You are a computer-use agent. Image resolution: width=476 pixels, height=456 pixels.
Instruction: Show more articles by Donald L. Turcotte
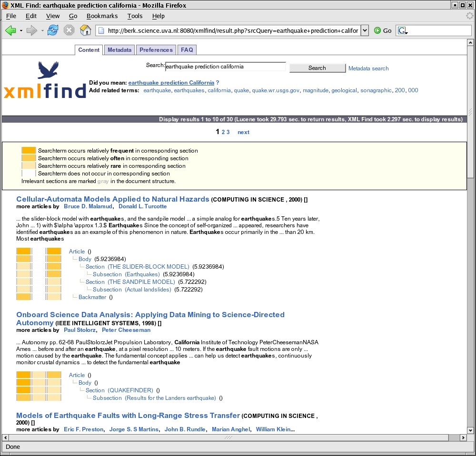click(142, 206)
